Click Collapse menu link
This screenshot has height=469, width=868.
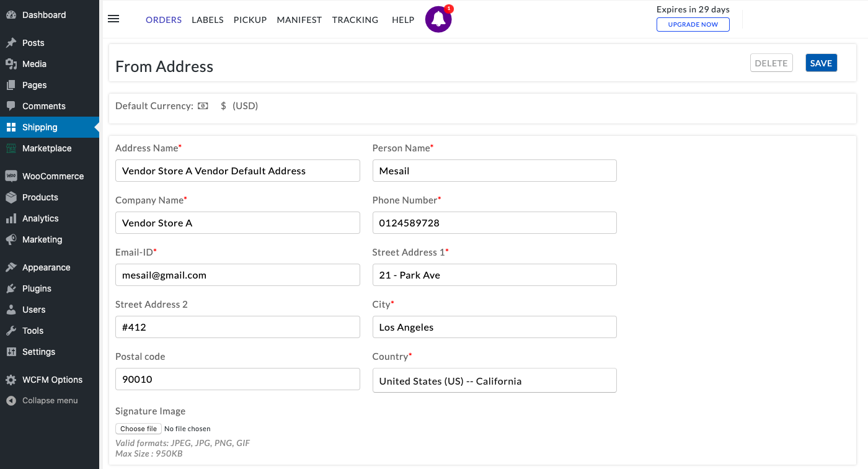(x=50, y=401)
